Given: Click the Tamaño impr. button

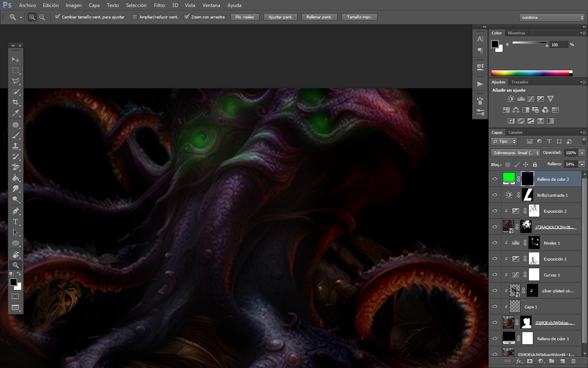Looking at the screenshot, I should (x=360, y=17).
